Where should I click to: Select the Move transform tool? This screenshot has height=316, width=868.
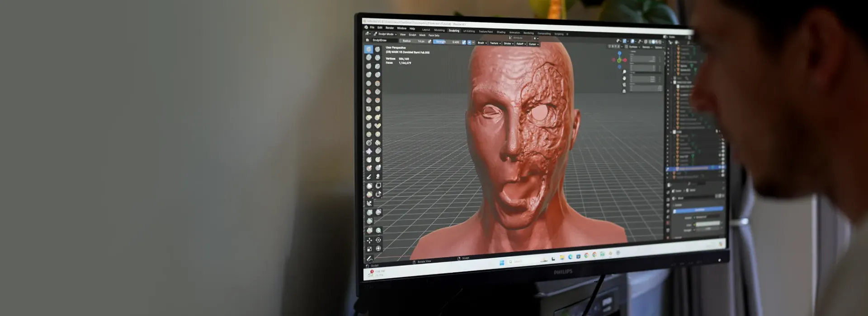(x=369, y=240)
